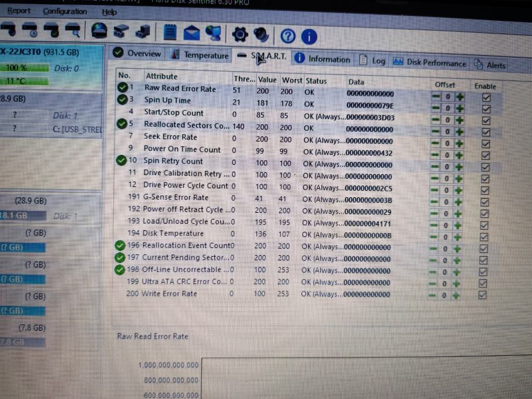This screenshot has height=399, width=532.
Task: Click green check icon of Reallocated Sectors row
Action: coord(122,124)
